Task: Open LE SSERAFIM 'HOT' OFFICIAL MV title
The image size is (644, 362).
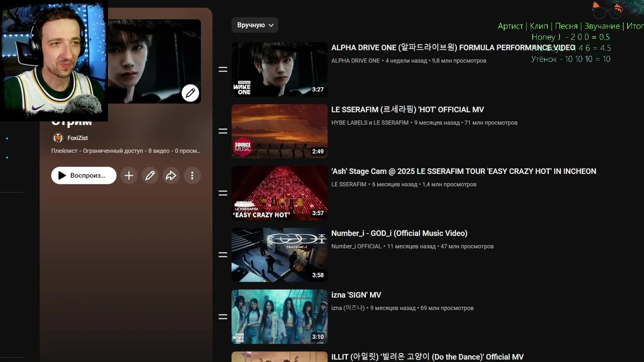Action: tap(408, 110)
